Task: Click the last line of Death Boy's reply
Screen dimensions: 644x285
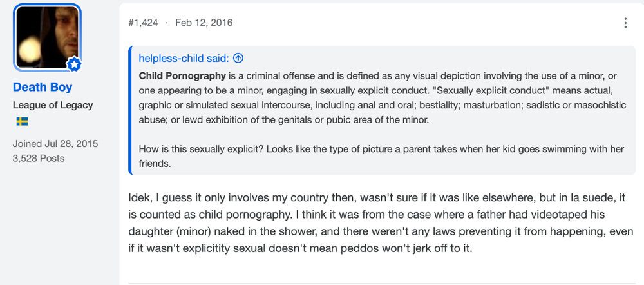Action: (300, 249)
